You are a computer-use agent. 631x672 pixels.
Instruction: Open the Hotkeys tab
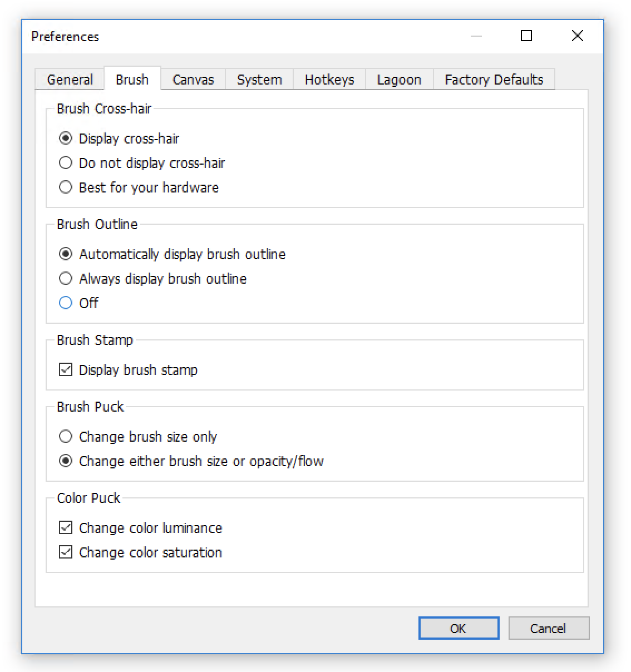(x=329, y=80)
